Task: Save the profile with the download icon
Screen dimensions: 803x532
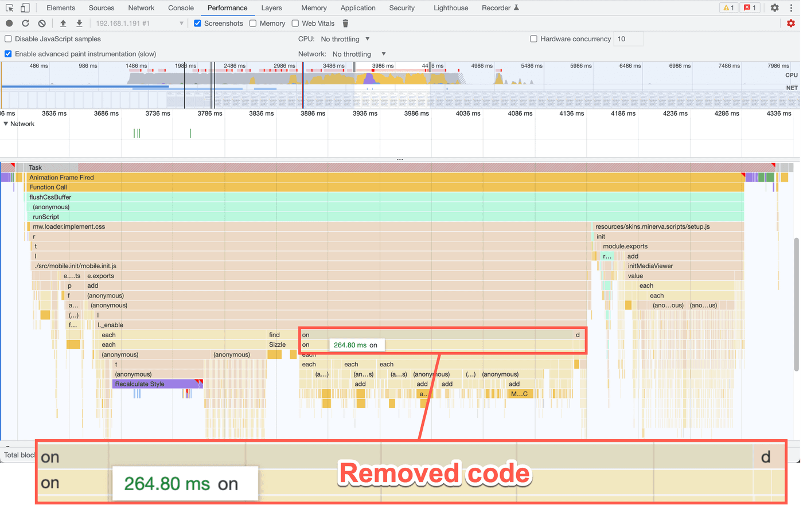Action: pyautogui.click(x=79, y=24)
